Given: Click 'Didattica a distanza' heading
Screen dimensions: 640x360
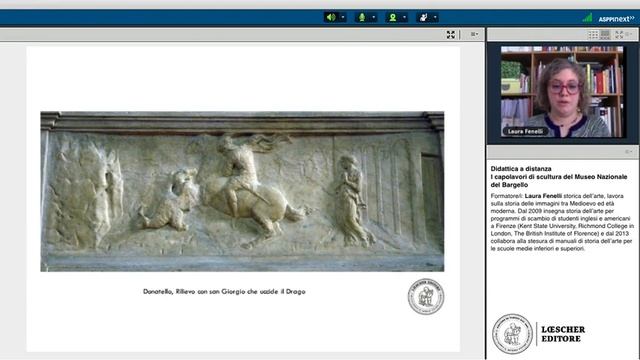Looking at the screenshot, I should (521, 169).
